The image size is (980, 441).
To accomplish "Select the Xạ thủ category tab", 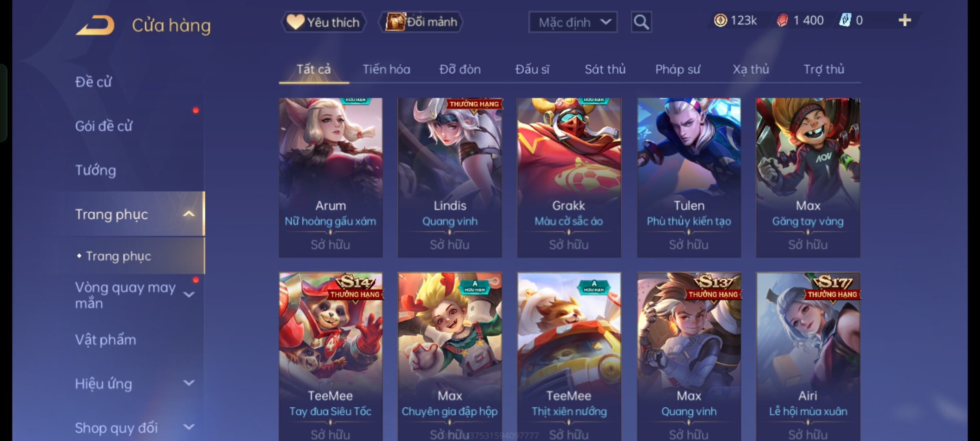I will click(x=751, y=69).
